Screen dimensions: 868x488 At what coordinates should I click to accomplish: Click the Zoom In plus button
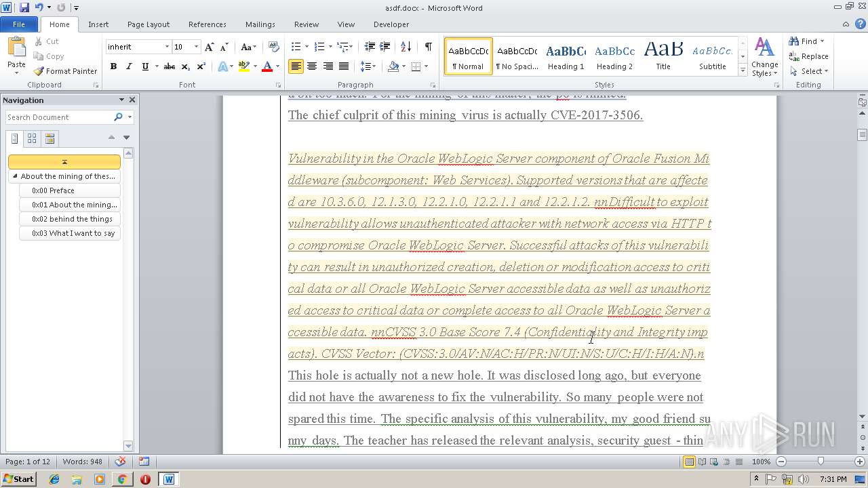click(861, 462)
